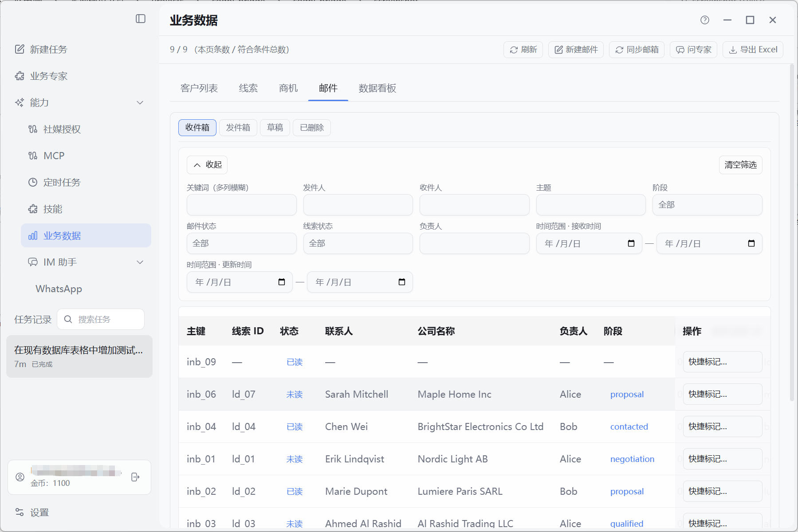Screen dimensions: 798x532
Task: Open 快捷标记 dropdown for inb_06 row
Action: [x=723, y=394]
